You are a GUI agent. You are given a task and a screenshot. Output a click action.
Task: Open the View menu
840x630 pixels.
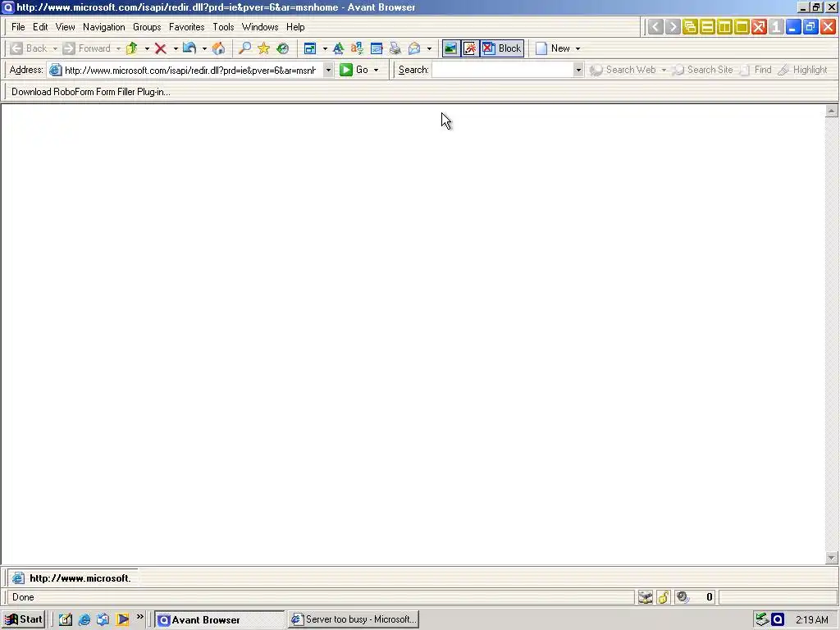[x=66, y=27]
